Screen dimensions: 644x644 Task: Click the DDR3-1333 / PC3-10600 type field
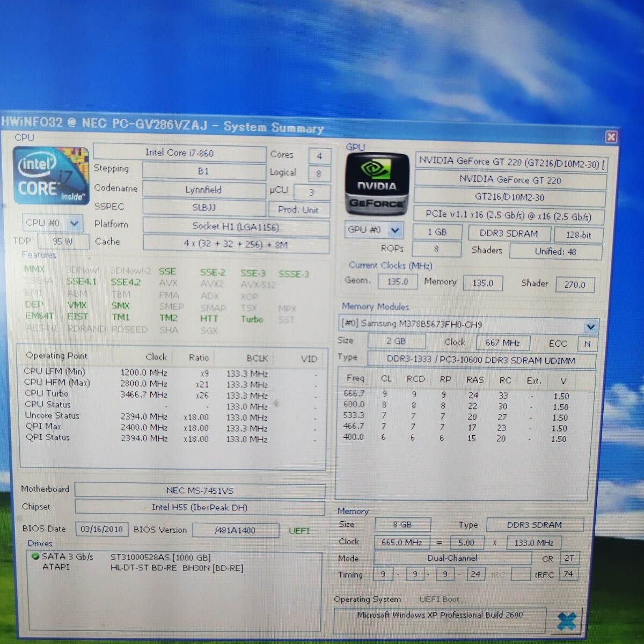click(x=481, y=361)
